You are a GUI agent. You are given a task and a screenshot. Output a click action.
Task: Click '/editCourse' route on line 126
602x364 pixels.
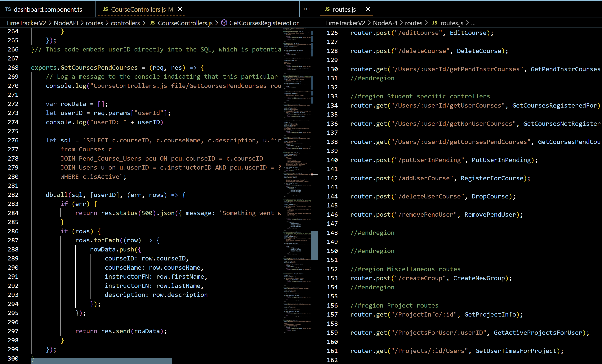click(418, 33)
